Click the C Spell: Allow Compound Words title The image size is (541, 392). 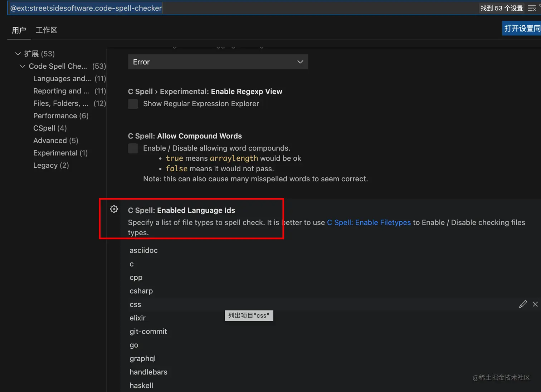185,136
